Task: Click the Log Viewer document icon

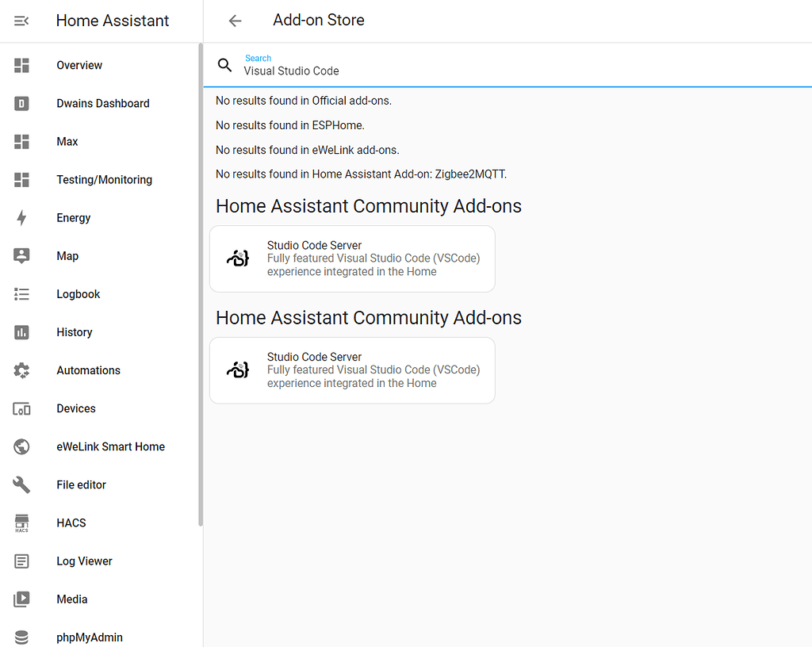Action: (x=21, y=561)
